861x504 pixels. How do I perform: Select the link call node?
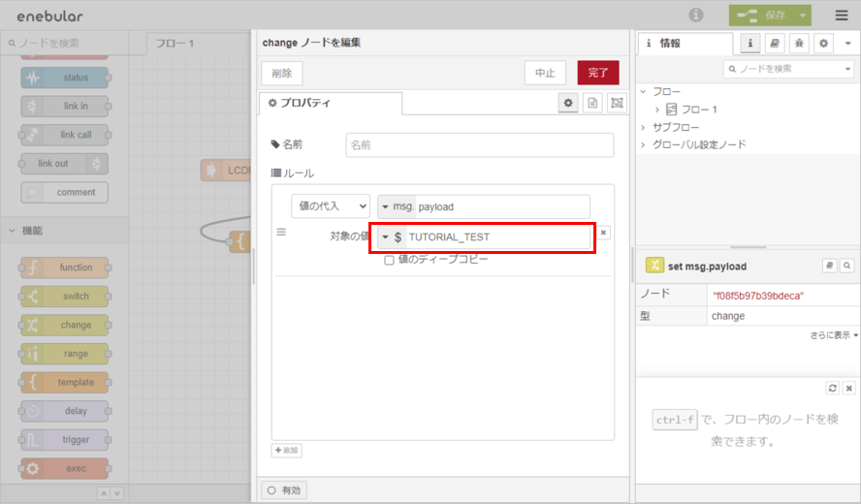pyautogui.click(x=65, y=135)
